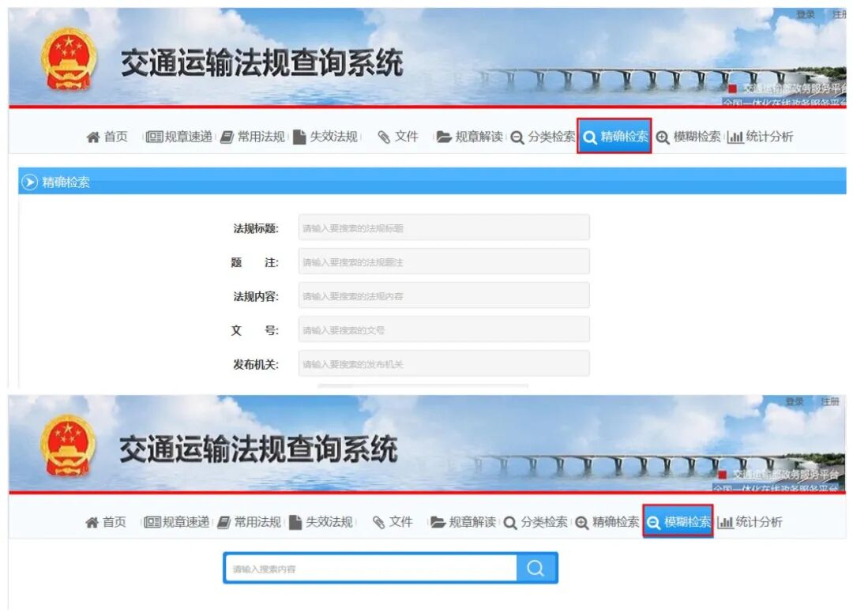Click the 请输入搜索内容 search box
The width and height of the screenshot is (853, 616).
371,567
